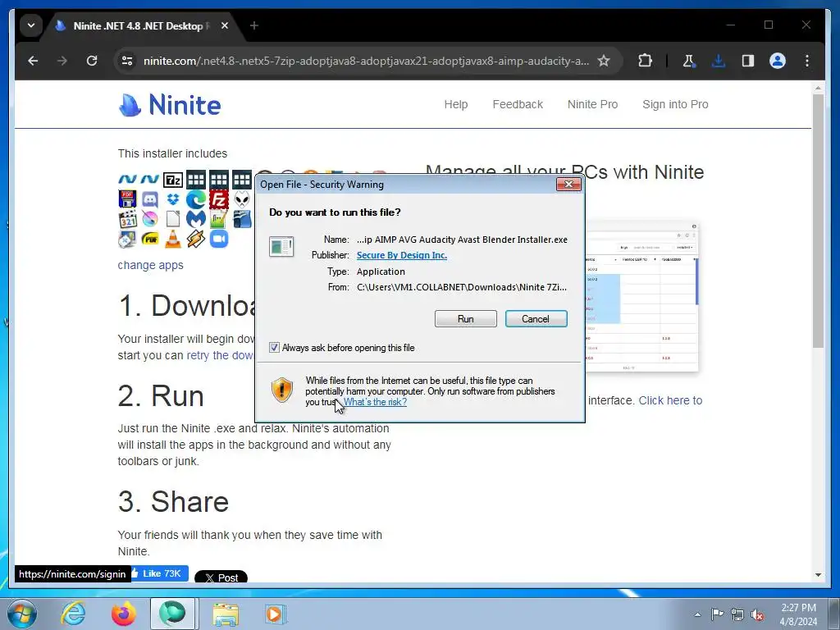The width and height of the screenshot is (840, 630).
Task: Open Sign into Pro
Action: (675, 104)
